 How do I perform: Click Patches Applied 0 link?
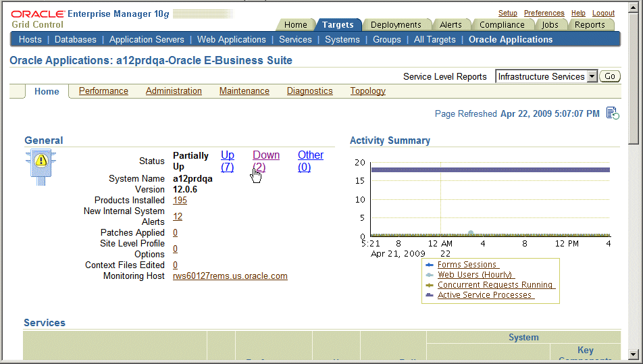click(x=175, y=232)
